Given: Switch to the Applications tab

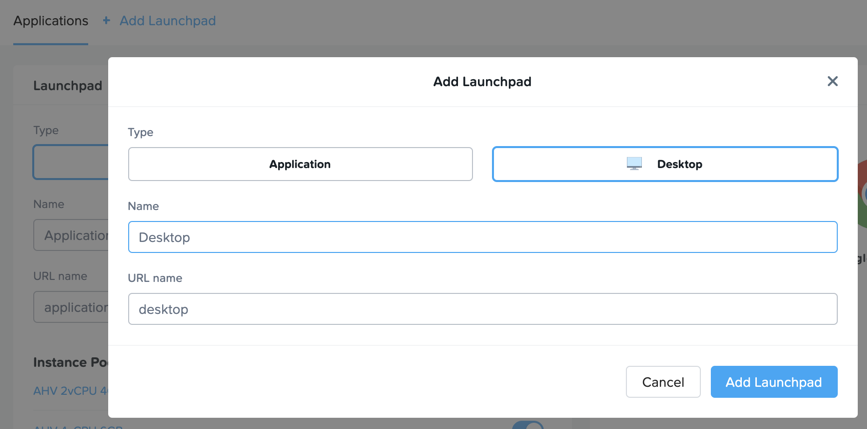Looking at the screenshot, I should 51,21.
